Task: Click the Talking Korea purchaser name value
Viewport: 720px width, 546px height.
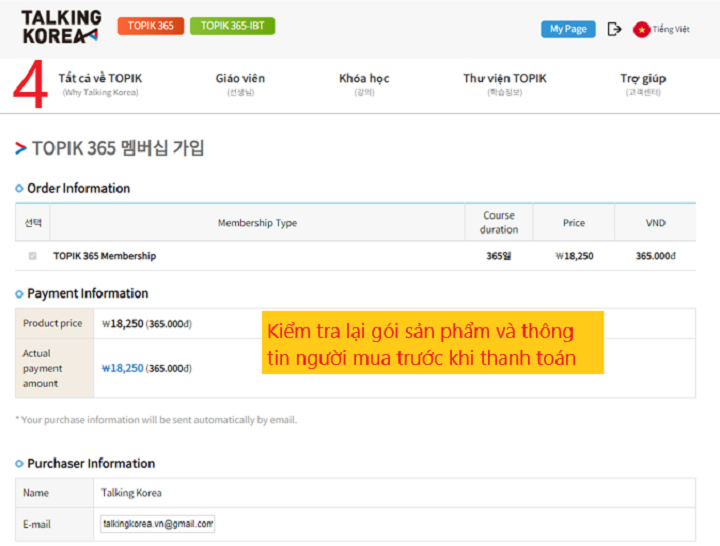Action: 131,493
